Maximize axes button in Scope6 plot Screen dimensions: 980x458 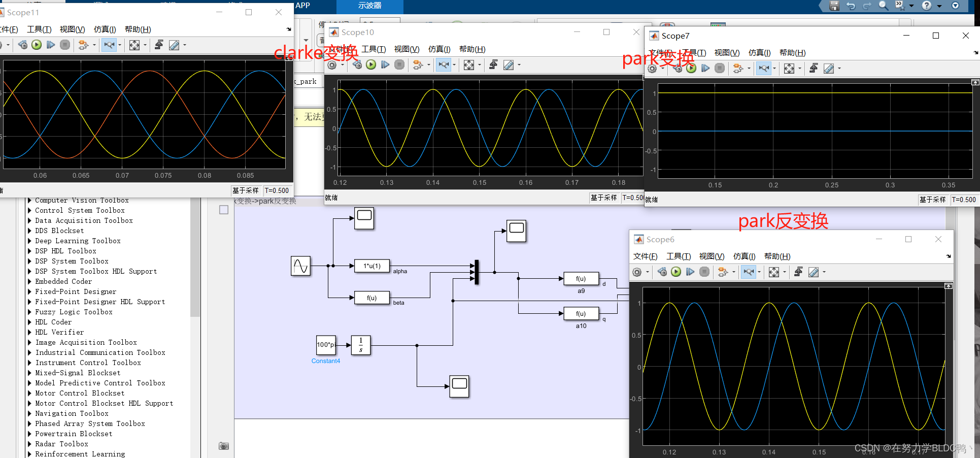click(948, 286)
